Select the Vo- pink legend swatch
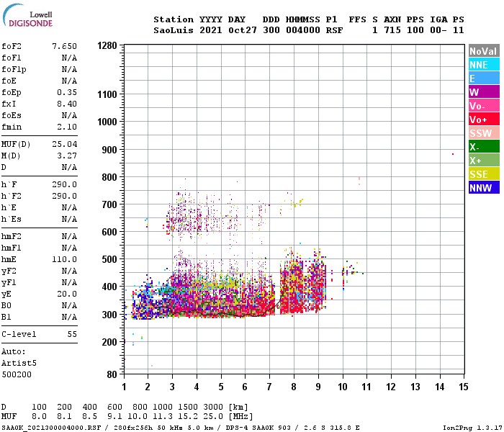 point(484,105)
